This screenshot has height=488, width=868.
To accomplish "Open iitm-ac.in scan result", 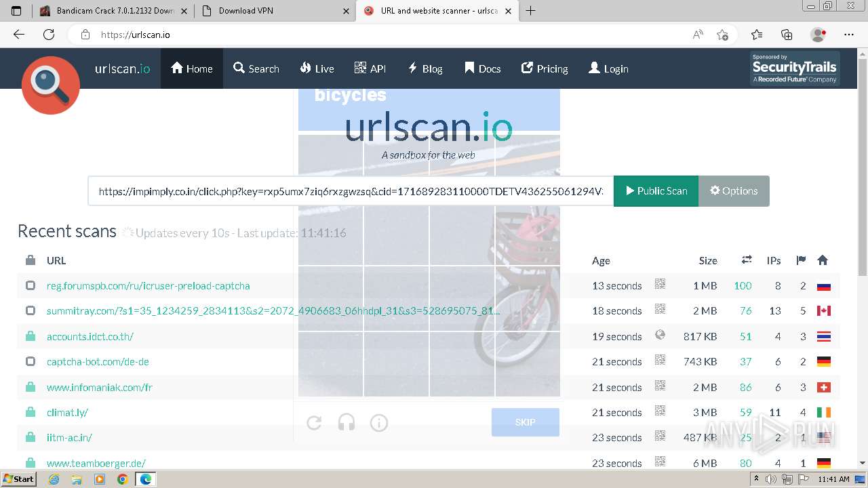I will pyautogui.click(x=69, y=438).
